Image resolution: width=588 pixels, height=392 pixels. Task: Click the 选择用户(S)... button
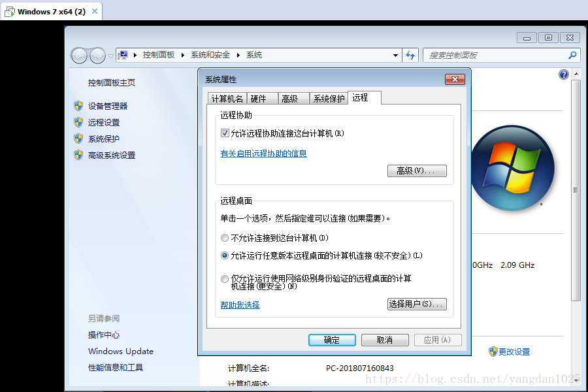pos(417,304)
